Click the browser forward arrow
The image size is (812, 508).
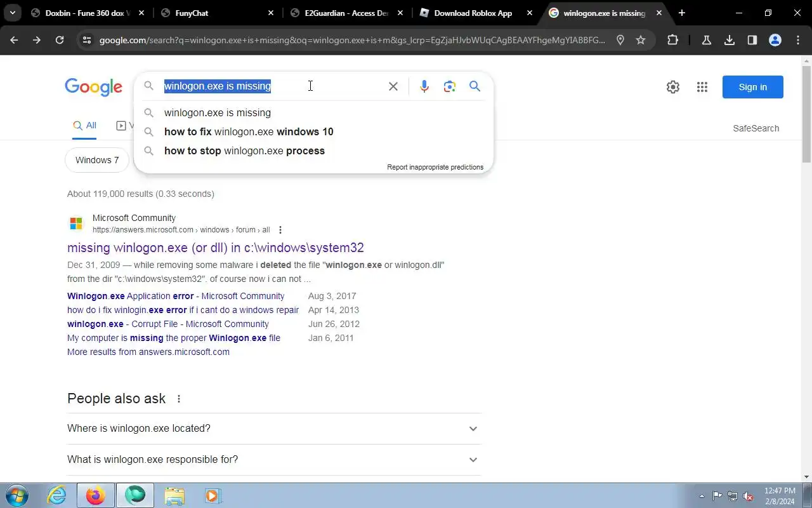[x=37, y=40]
